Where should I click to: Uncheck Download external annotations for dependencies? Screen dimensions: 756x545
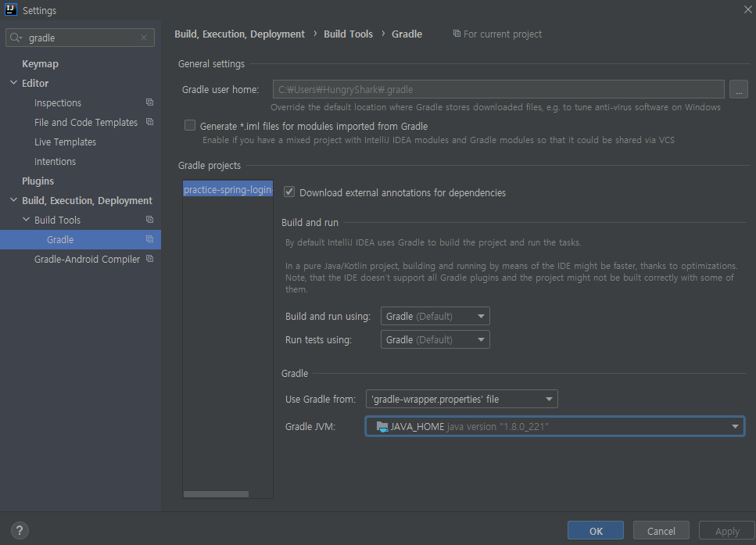click(x=289, y=192)
